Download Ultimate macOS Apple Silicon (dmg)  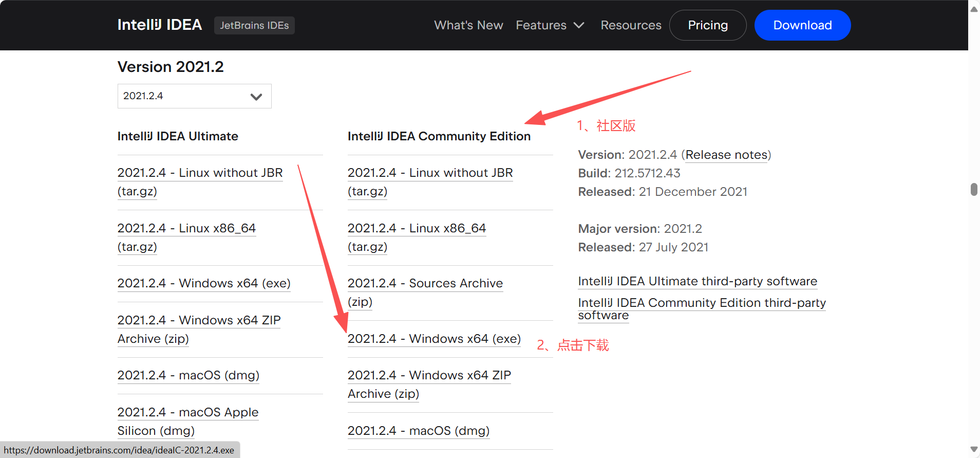click(x=188, y=422)
